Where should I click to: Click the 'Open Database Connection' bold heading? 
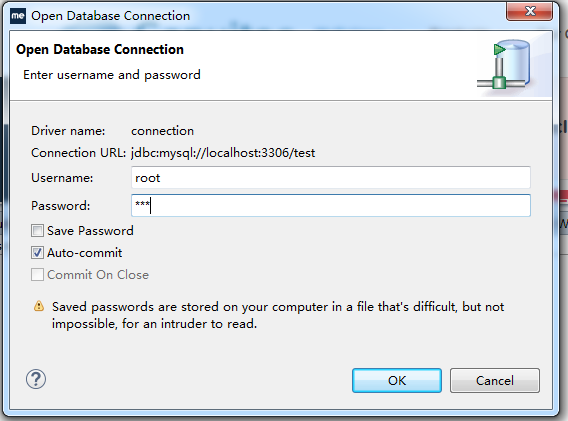[100, 50]
